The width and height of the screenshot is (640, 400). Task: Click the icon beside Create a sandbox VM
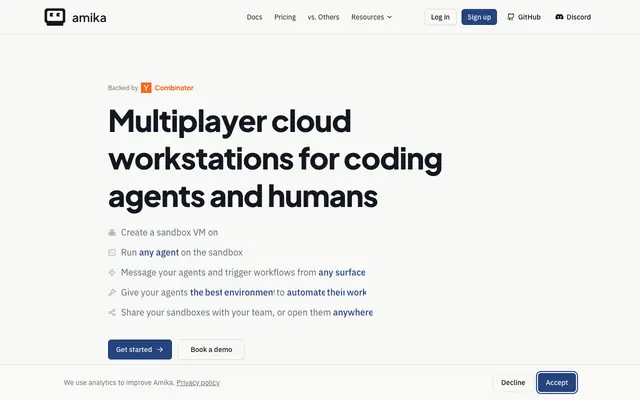112,233
